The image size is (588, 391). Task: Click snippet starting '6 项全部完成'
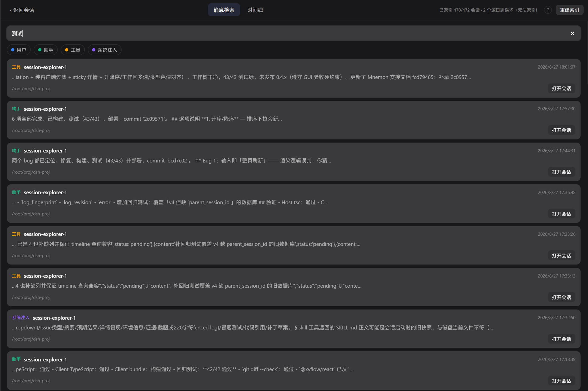(x=147, y=119)
